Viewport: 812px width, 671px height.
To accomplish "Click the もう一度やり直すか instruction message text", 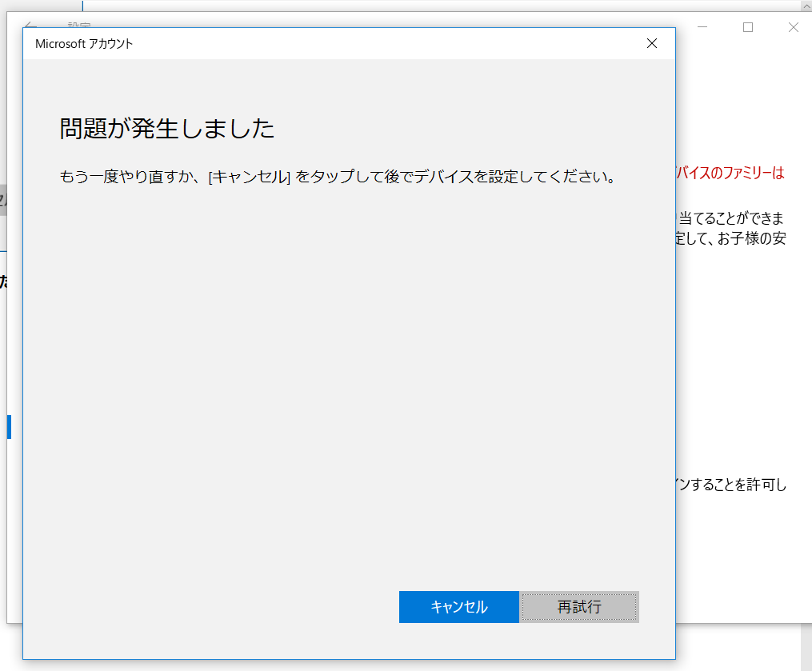I will pyautogui.click(x=338, y=177).
